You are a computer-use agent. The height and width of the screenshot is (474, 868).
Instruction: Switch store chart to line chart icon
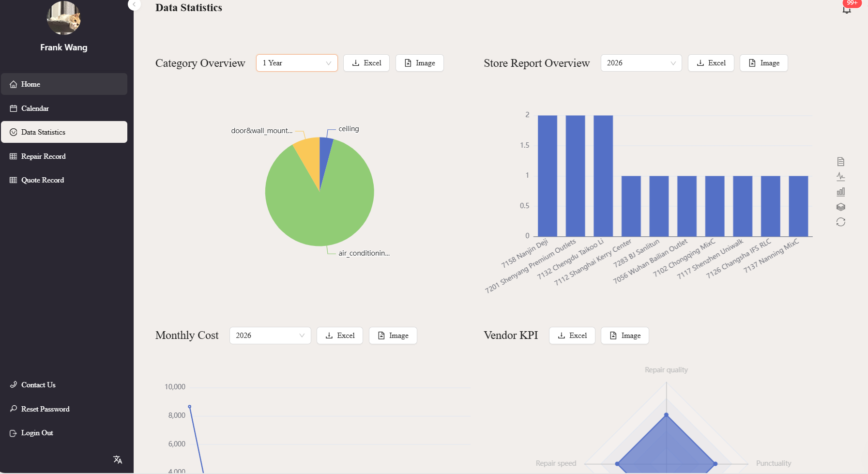click(841, 177)
